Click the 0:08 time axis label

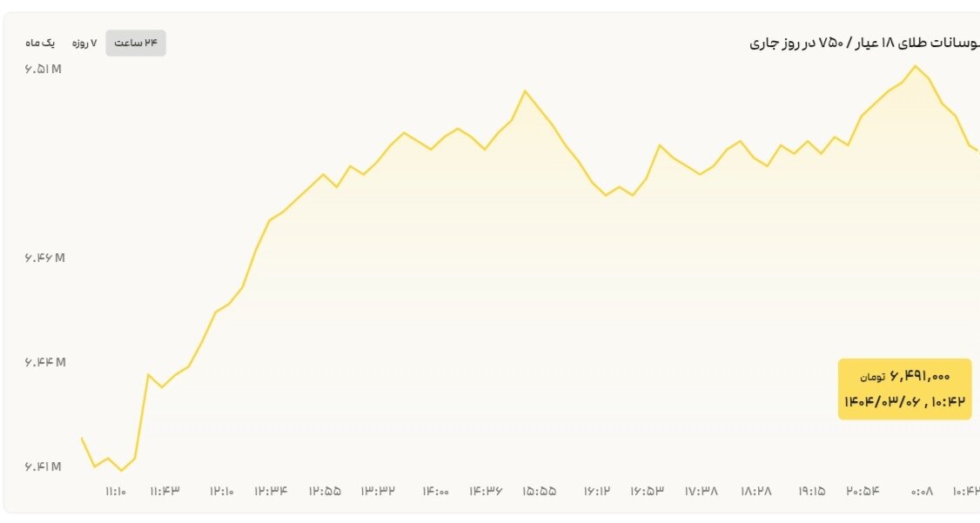click(922, 492)
